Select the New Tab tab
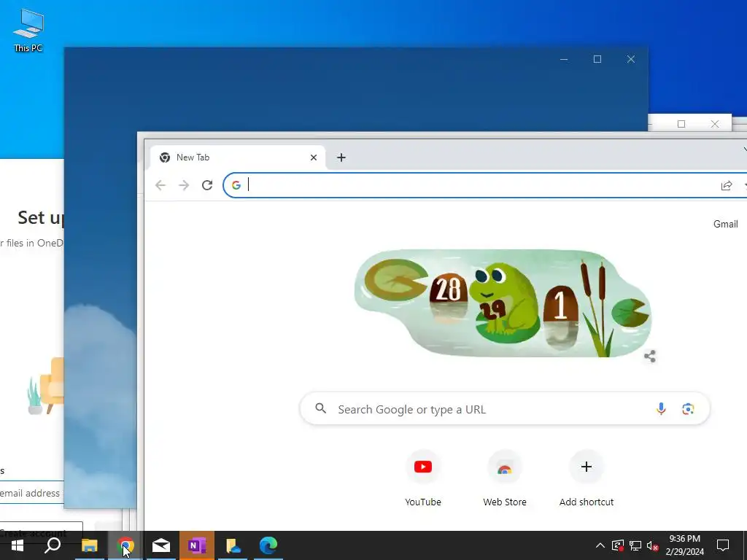 237,157
